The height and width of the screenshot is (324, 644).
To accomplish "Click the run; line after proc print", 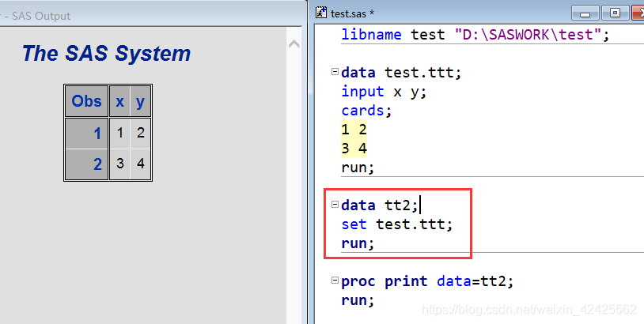I will click(x=358, y=300).
